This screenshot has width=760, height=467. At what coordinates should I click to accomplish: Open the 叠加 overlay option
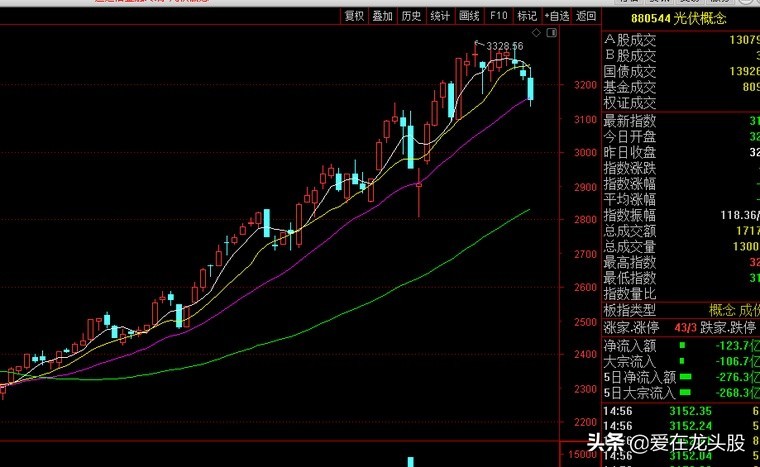pos(382,16)
